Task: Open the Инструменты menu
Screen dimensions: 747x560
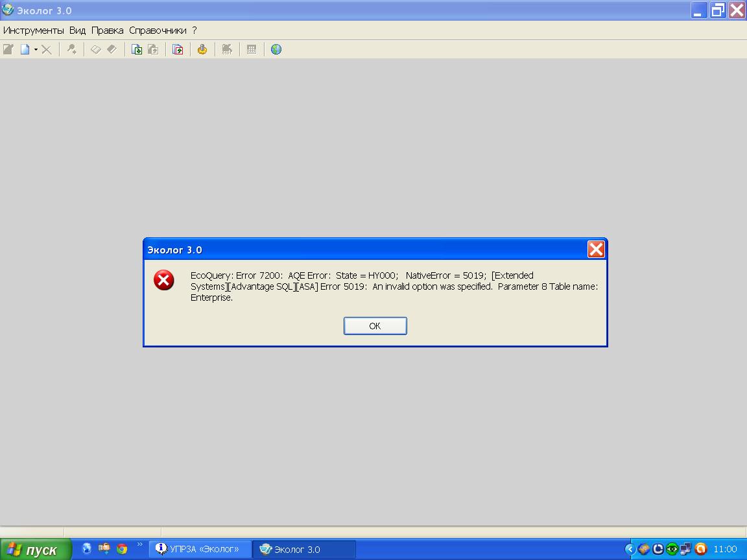Action: point(34,30)
